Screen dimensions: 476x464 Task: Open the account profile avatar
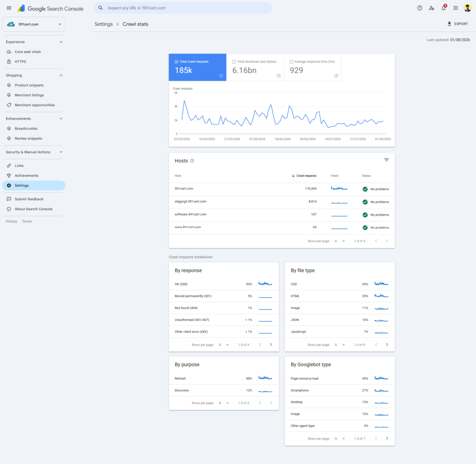tap(468, 8)
